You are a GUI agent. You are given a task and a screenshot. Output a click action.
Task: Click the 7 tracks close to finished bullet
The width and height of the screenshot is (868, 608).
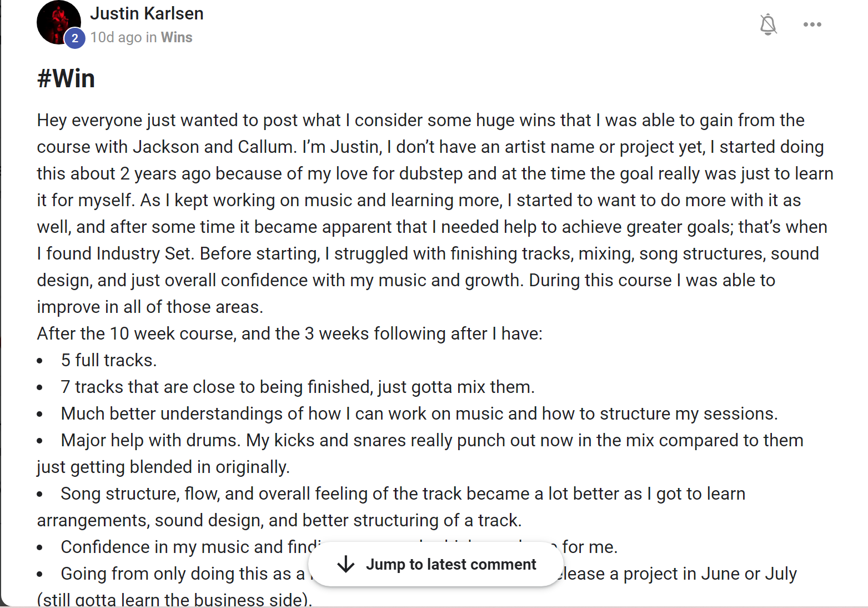point(298,387)
